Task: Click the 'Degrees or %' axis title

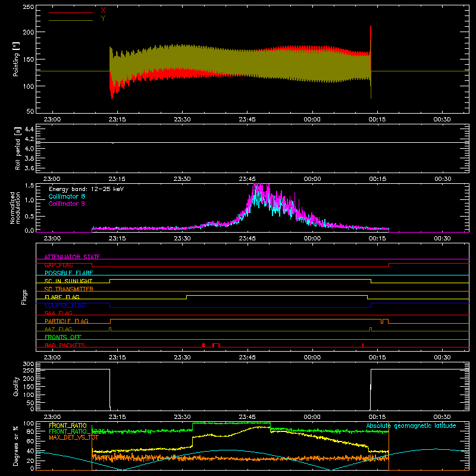Action: pos(16,446)
